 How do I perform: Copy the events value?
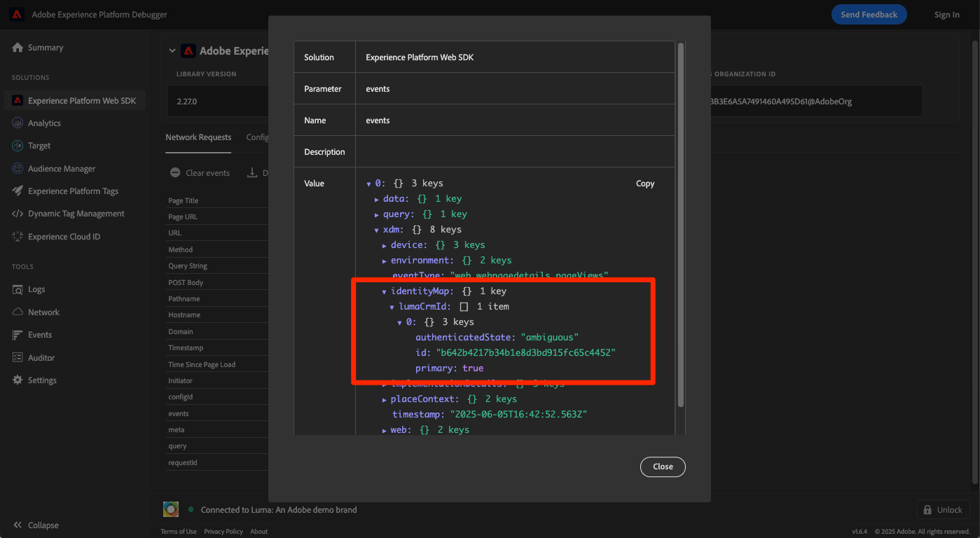coord(645,184)
